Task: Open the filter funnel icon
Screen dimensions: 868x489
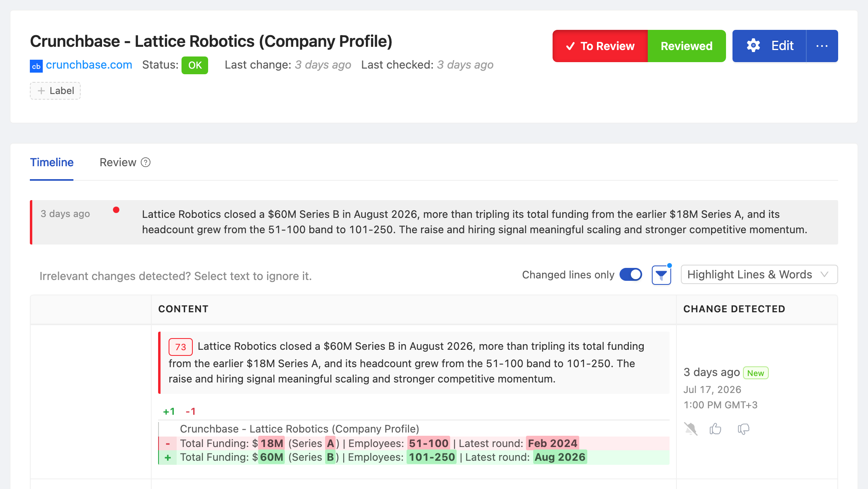Action: point(661,275)
